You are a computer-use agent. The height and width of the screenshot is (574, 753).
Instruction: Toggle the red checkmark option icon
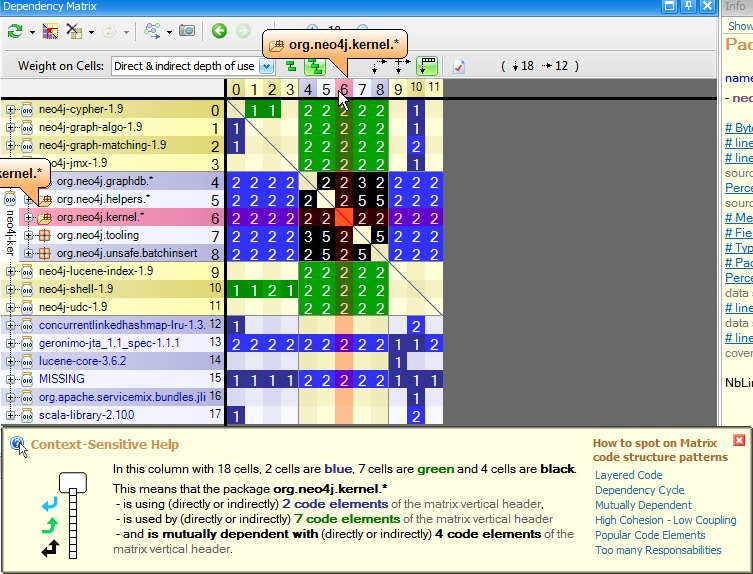(459, 66)
